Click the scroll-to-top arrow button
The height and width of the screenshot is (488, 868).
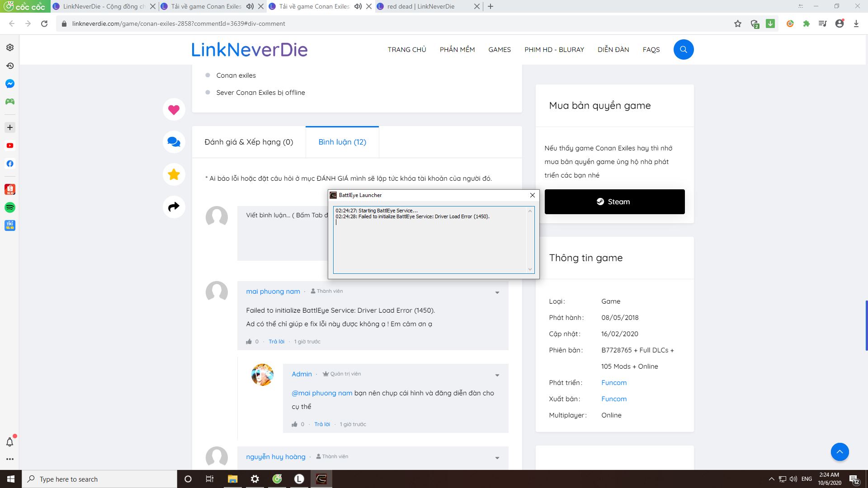840,452
